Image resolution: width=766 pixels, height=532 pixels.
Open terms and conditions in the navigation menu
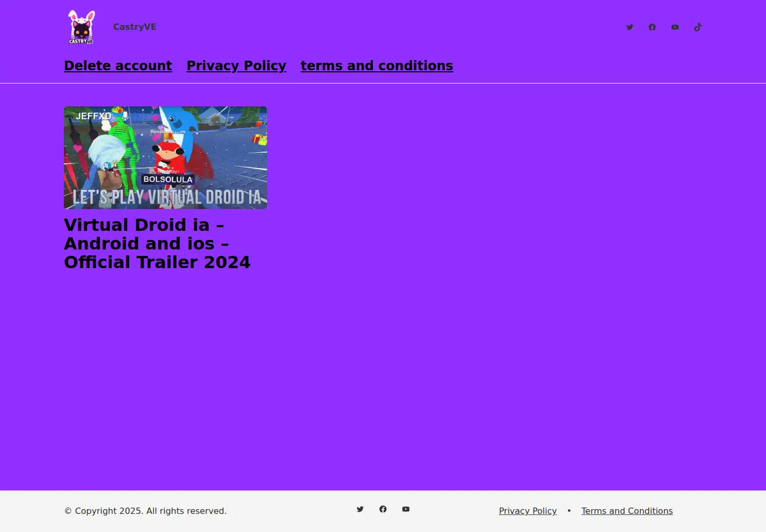(377, 65)
